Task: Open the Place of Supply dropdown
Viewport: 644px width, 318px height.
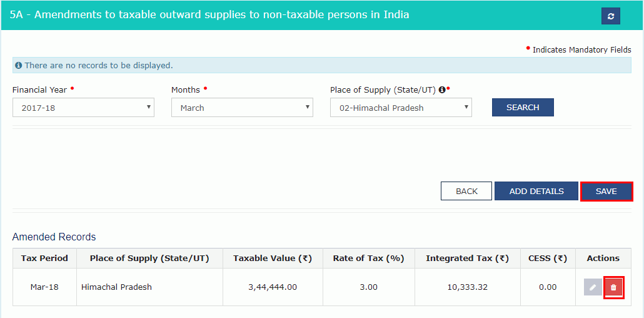Action: point(401,108)
